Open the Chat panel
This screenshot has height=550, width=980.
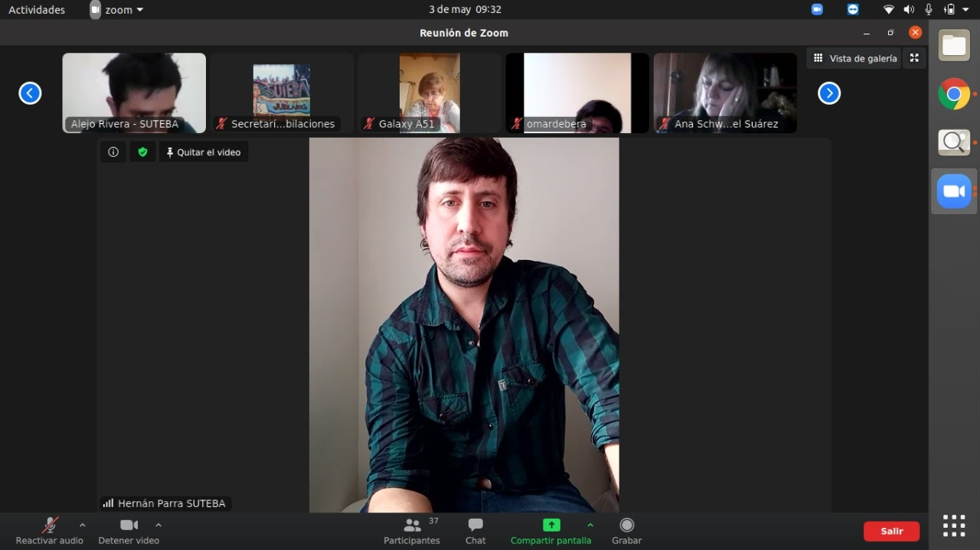[475, 531]
